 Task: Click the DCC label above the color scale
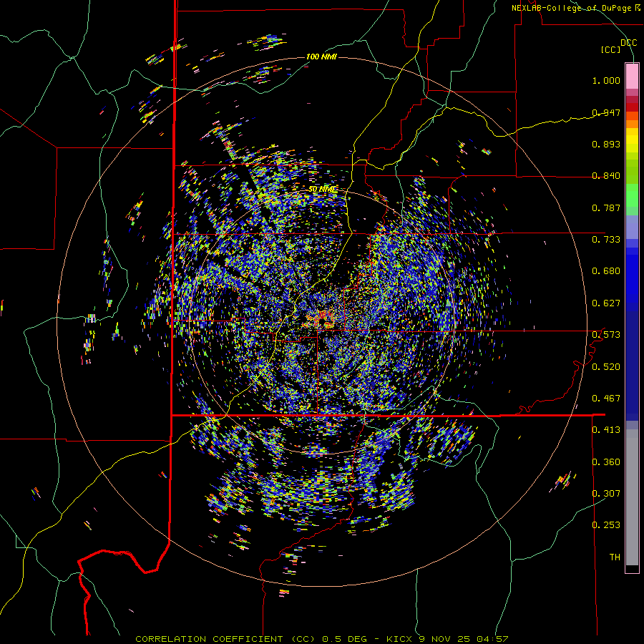click(x=628, y=43)
